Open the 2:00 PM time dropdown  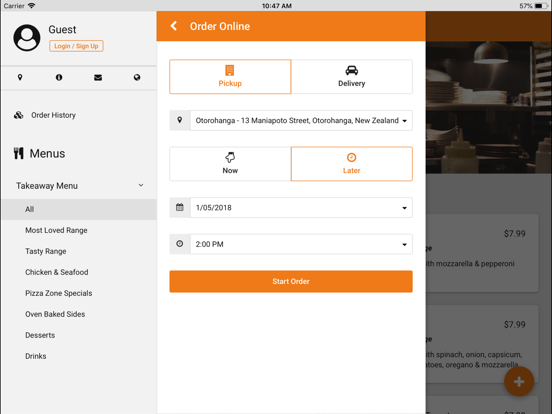[301, 244]
